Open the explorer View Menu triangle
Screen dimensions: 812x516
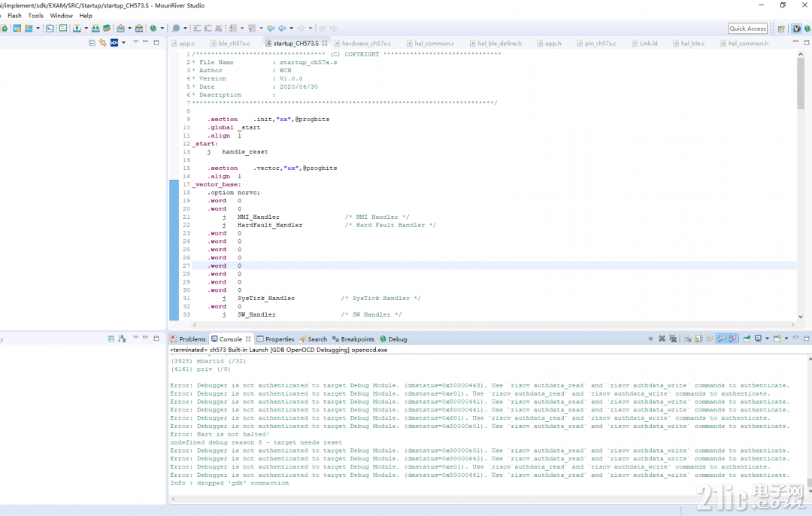pos(135,41)
